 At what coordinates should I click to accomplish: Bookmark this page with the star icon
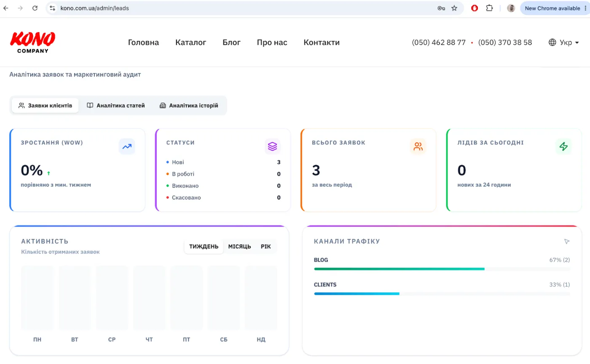click(454, 8)
